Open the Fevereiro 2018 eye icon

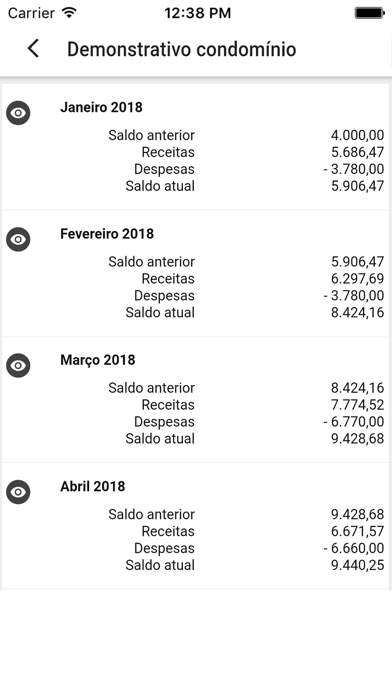(18, 239)
